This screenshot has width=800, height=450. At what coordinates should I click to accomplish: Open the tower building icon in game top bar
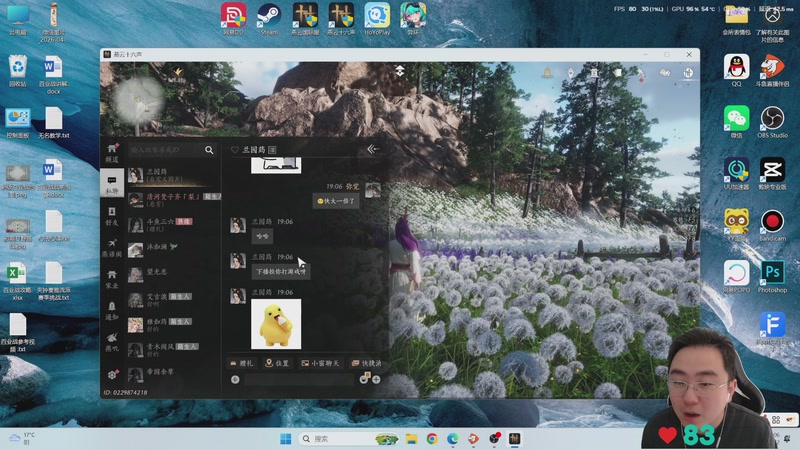coord(594,73)
